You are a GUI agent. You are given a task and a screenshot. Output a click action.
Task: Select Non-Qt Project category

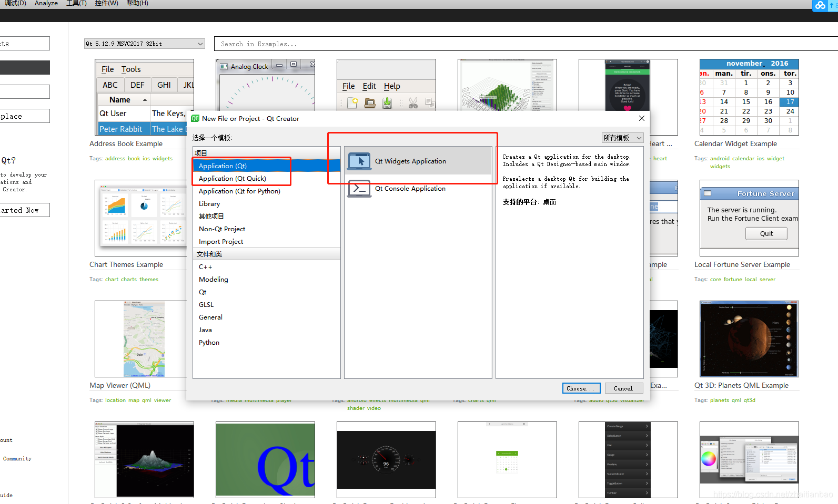pyautogui.click(x=267, y=229)
